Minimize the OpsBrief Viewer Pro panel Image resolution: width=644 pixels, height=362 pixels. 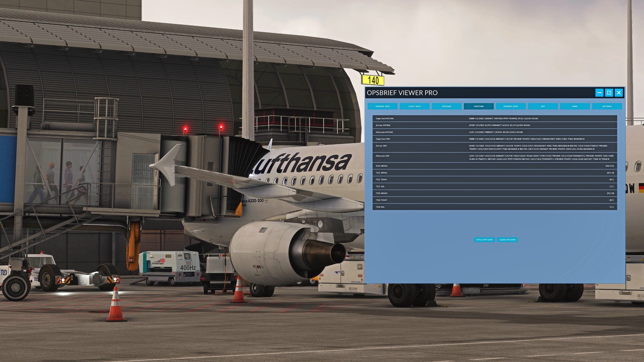coord(599,93)
